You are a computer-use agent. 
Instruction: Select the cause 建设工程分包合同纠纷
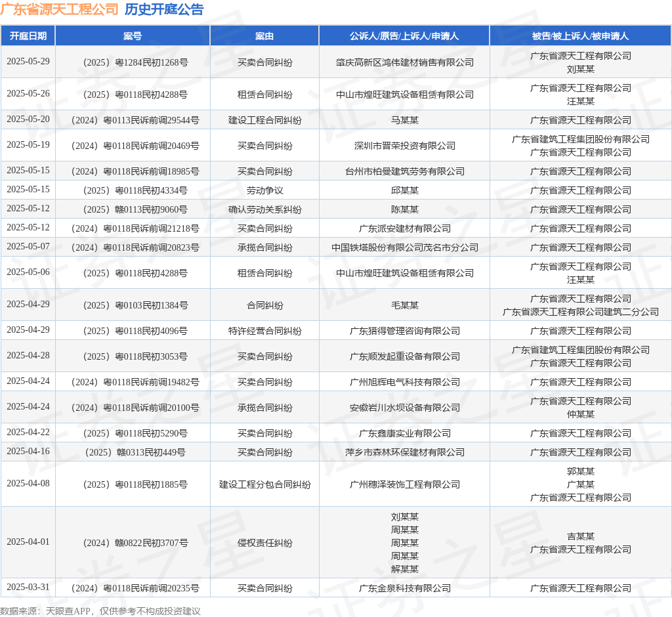coord(265,485)
